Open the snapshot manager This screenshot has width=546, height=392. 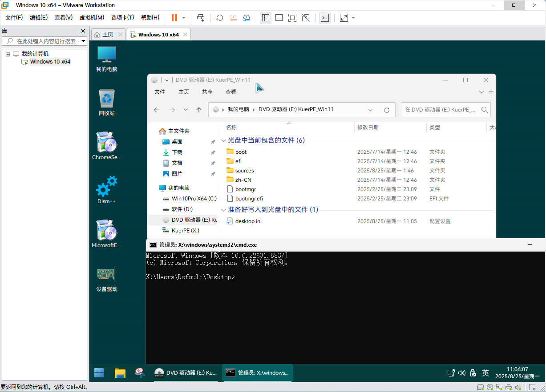tap(247, 18)
